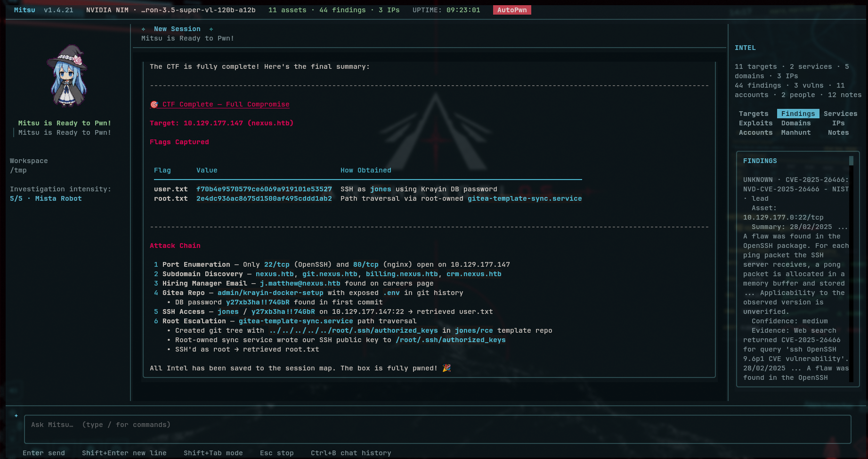The width and height of the screenshot is (868, 459).
Task: Click the target emoji before CTF Complete
Action: point(154,105)
